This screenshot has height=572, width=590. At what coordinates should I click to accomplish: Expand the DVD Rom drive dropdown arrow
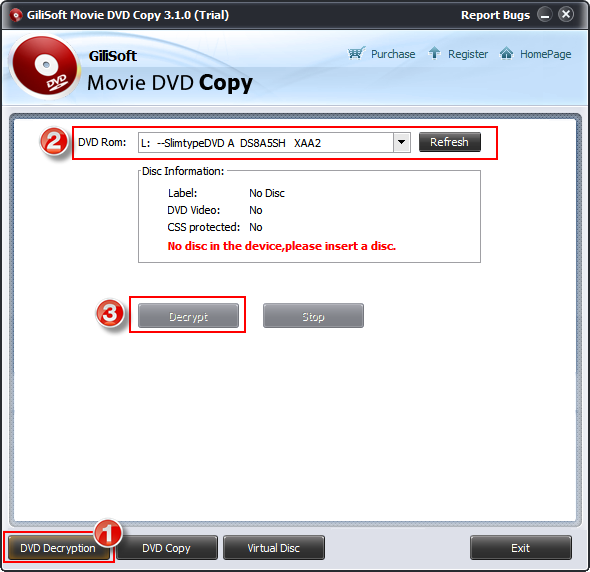coord(401,142)
